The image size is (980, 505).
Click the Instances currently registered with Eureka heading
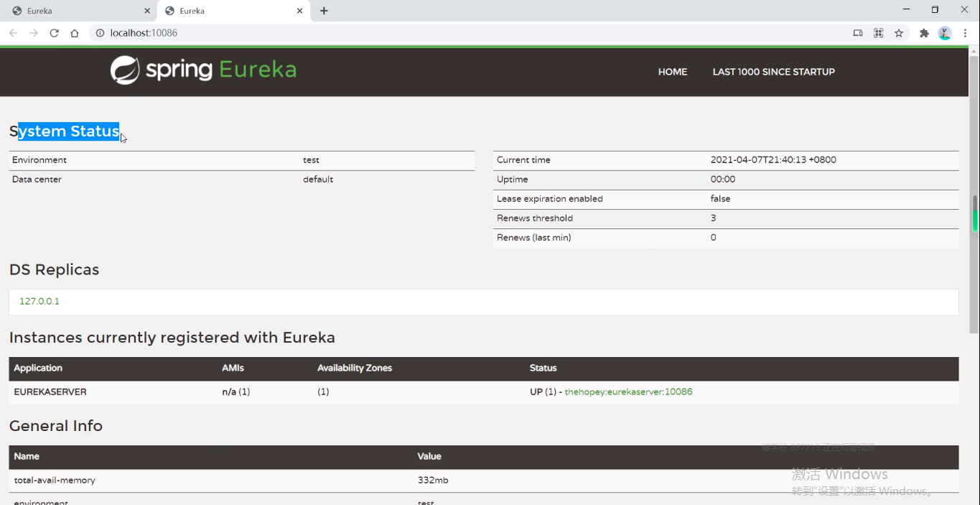(x=172, y=338)
